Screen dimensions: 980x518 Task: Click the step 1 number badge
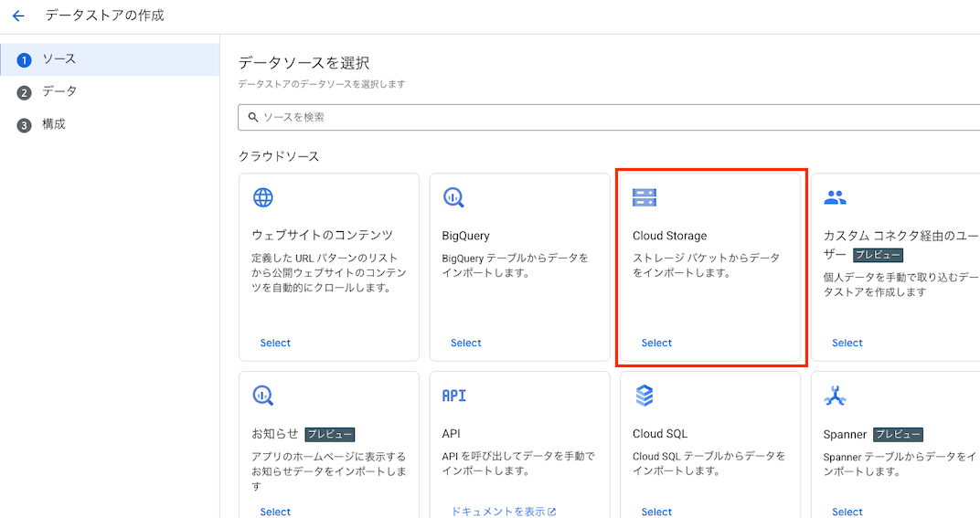click(x=24, y=60)
